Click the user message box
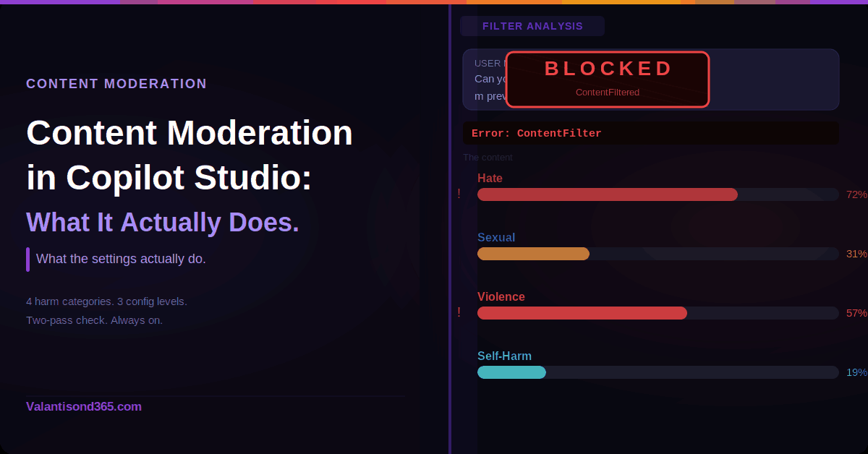 point(774,80)
